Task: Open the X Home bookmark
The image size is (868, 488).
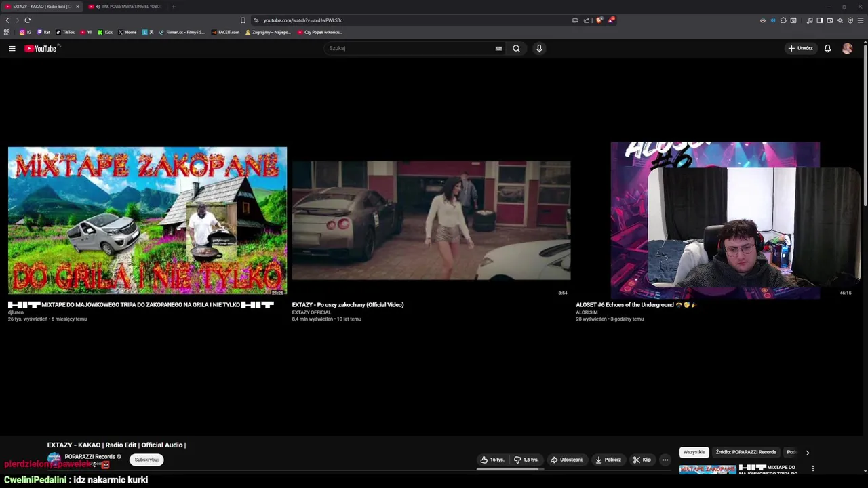Action: click(x=127, y=32)
